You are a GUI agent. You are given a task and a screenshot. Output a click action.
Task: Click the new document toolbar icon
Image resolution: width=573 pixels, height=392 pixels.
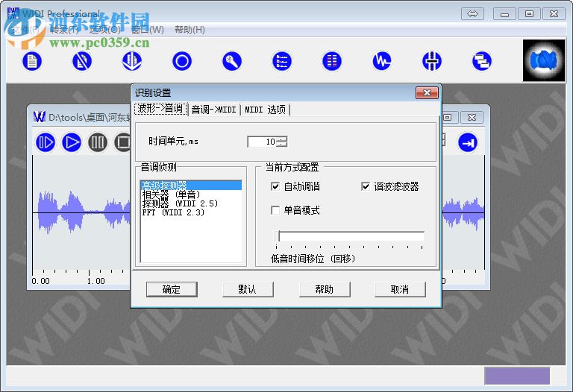tap(32, 61)
